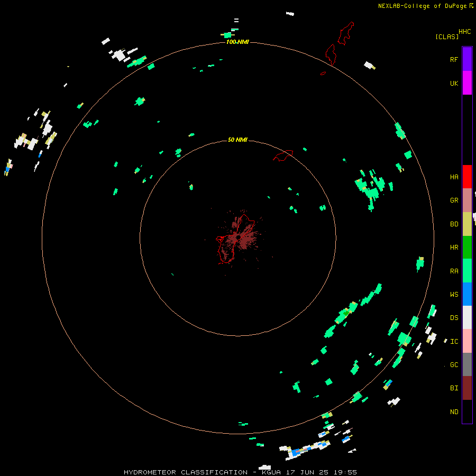The width and height of the screenshot is (476, 476).
Task: Click the RF purple legend swatch
Action: point(467,59)
